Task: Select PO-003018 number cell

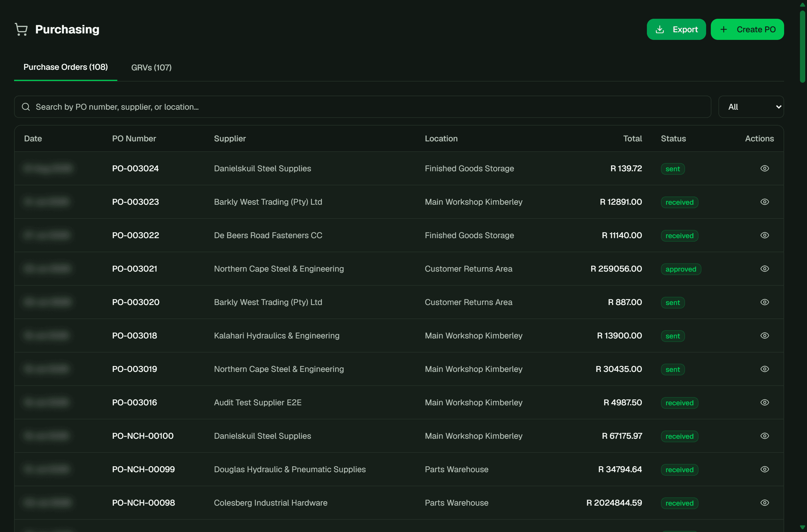Action: point(135,336)
